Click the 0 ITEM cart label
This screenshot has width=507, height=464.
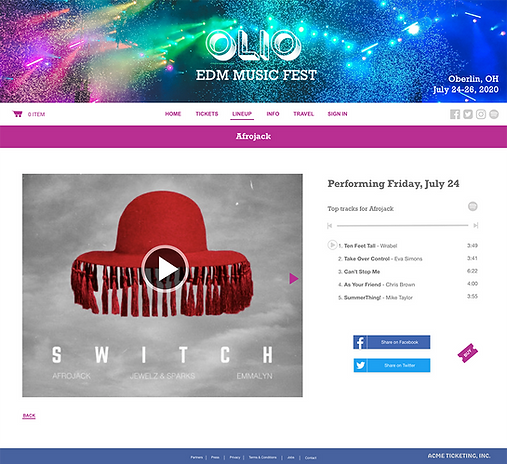(36, 114)
